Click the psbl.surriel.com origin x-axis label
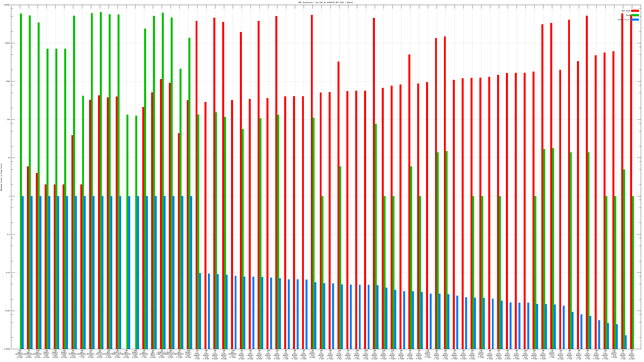644x362 pixels. pos(99,354)
